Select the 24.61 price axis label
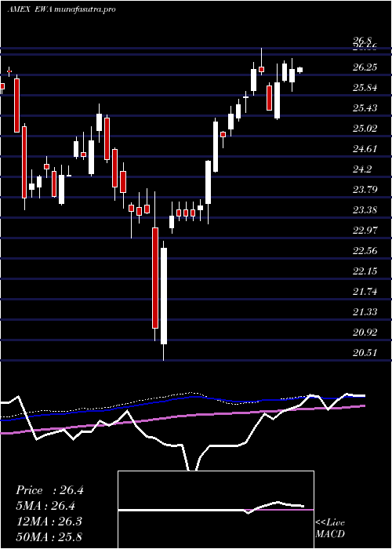Screen dimensions: 392x549 365,149
